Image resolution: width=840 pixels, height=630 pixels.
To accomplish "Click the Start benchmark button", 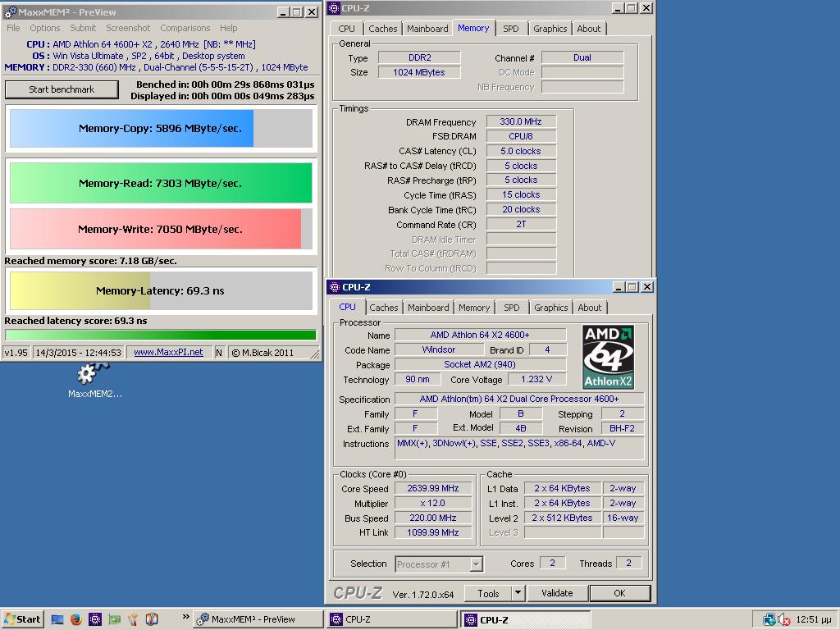I will [62, 89].
